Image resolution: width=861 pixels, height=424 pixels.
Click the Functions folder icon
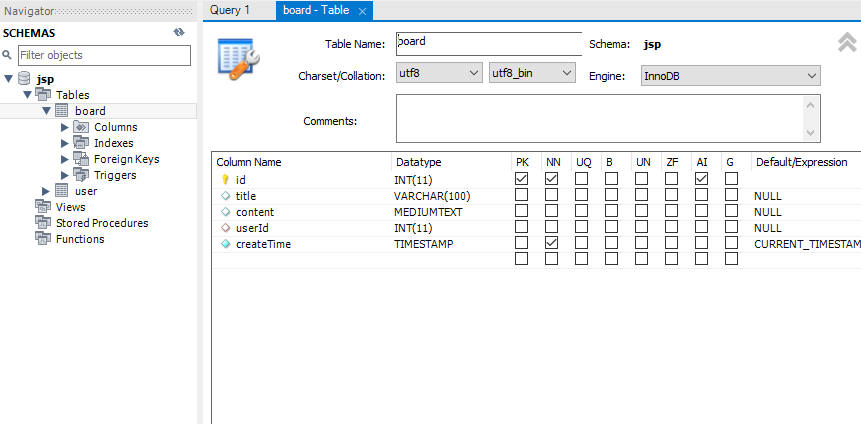(43, 238)
